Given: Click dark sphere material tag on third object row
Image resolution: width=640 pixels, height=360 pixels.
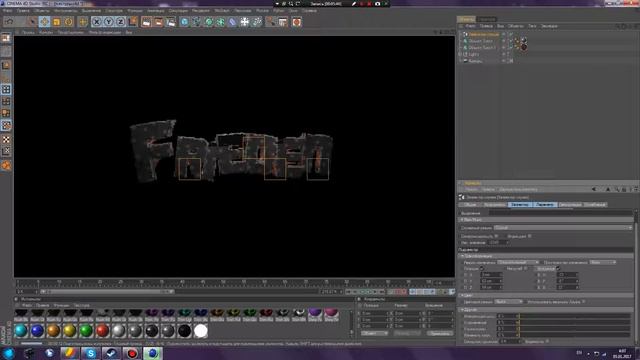Looking at the screenshot, I should click(x=524, y=47).
